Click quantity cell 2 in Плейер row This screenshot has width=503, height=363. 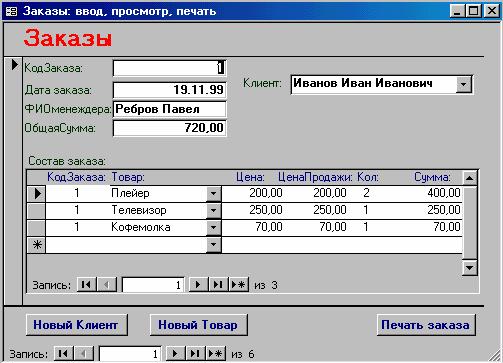point(366,193)
